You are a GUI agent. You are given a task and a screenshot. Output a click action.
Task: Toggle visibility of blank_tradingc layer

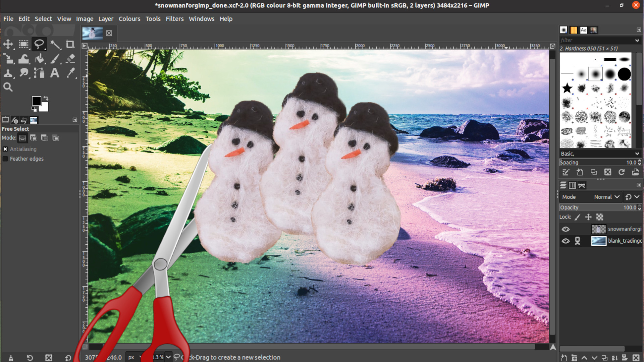tap(565, 240)
